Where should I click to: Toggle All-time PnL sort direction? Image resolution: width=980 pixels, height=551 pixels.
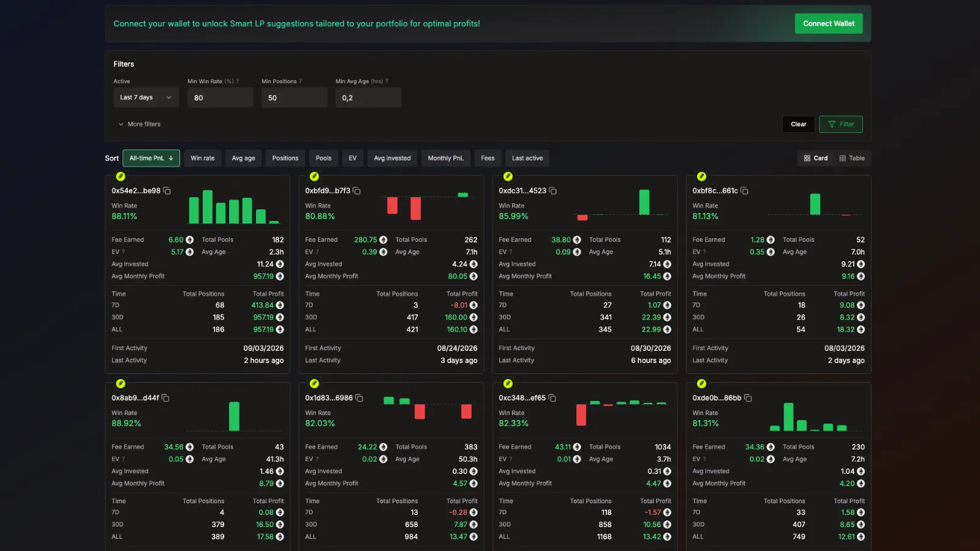(151, 159)
